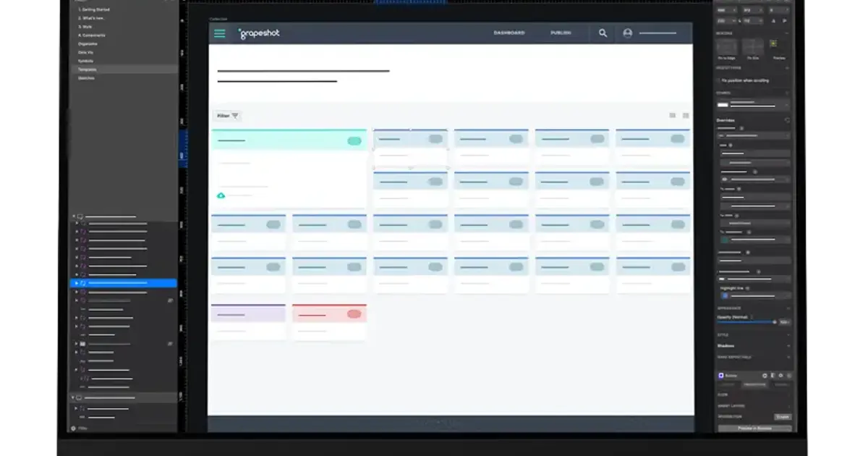Screen dimensions: 868x456
Task: Select the highlighted blue layer in the layer list
Action: (x=123, y=283)
